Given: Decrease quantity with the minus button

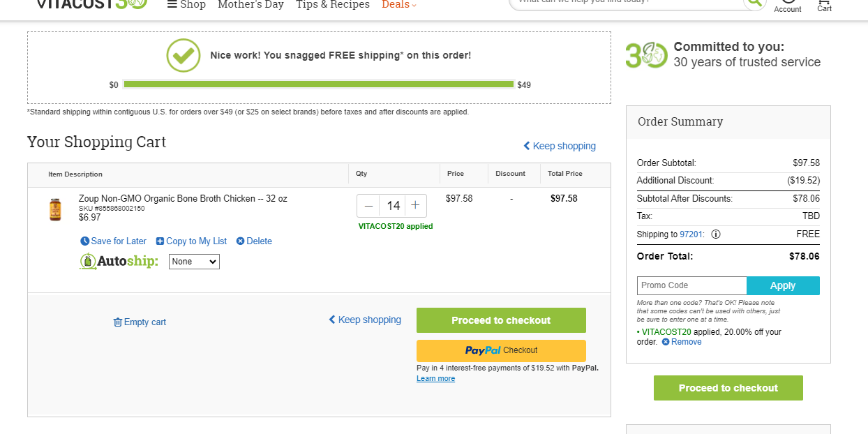Looking at the screenshot, I should pyautogui.click(x=368, y=206).
